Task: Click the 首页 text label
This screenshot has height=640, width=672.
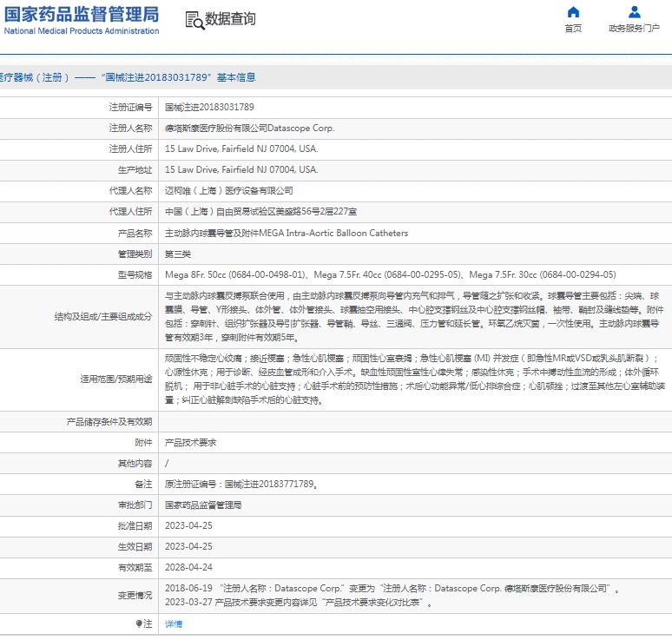Action: tap(573, 29)
